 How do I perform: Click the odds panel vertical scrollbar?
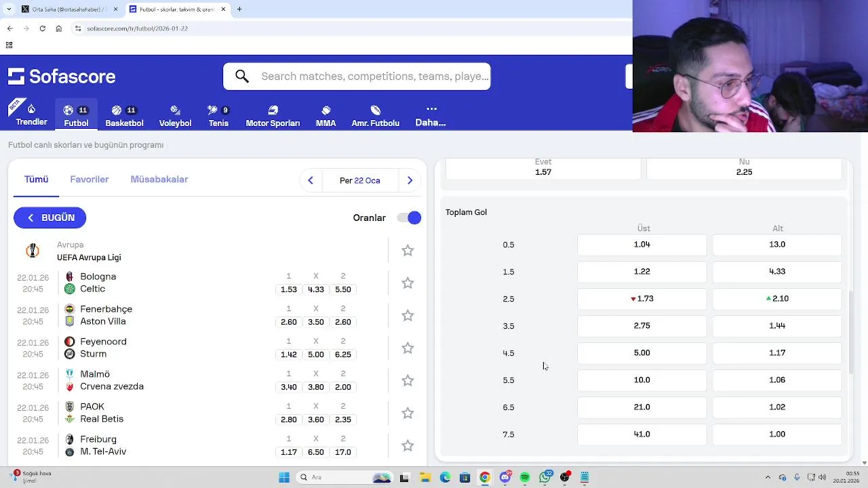[851, 332]
